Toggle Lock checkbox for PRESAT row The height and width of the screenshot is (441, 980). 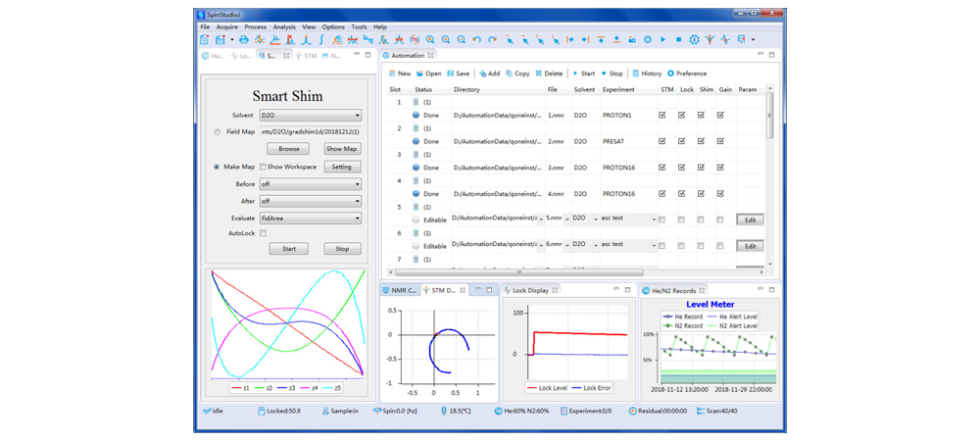point(682,141)
